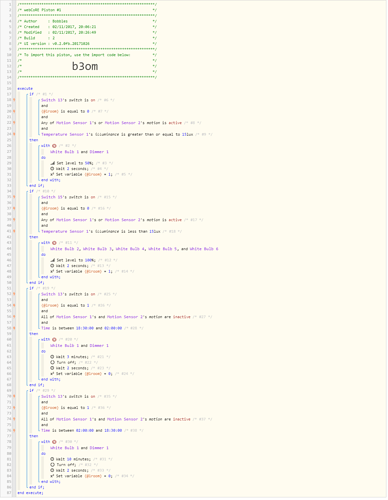Click the 'then' keyword on line 42
The height and width of the screenshot is (500, 388).
34,237
